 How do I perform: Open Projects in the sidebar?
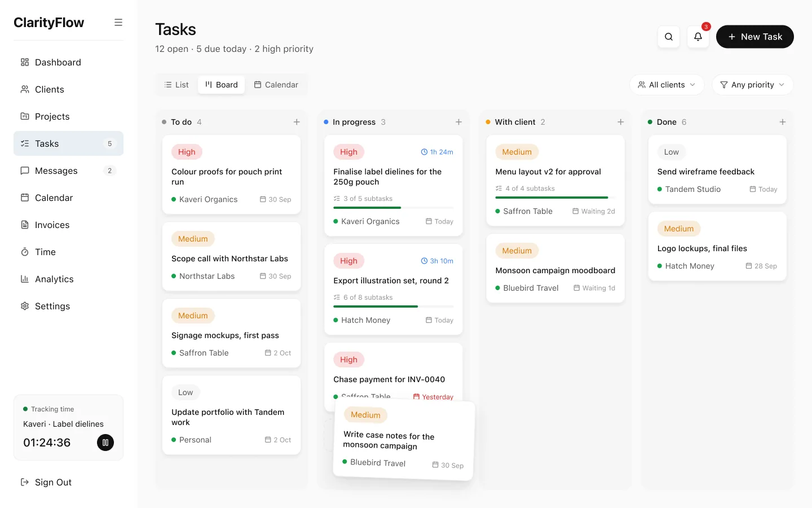click(x=68, y=116)
